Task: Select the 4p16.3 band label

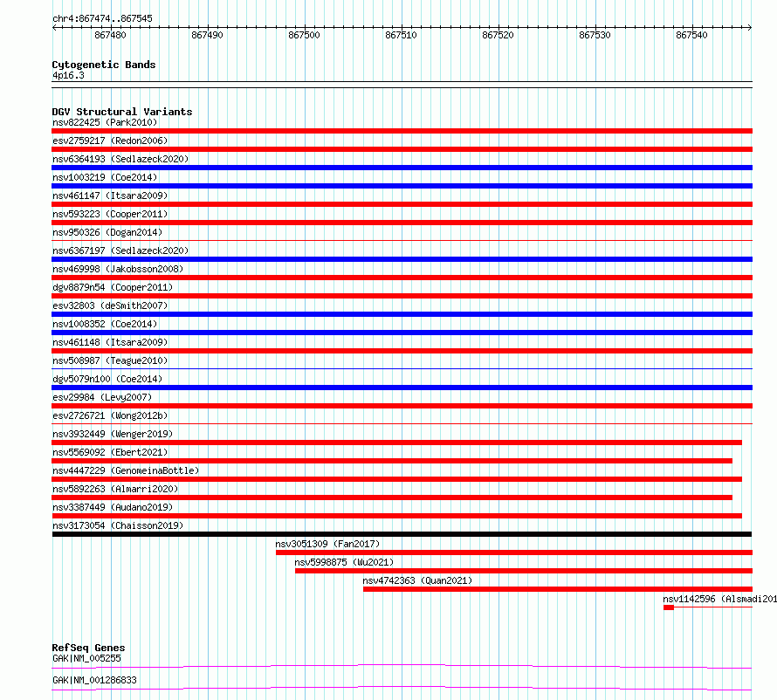Action: click(x=68, y=75)
